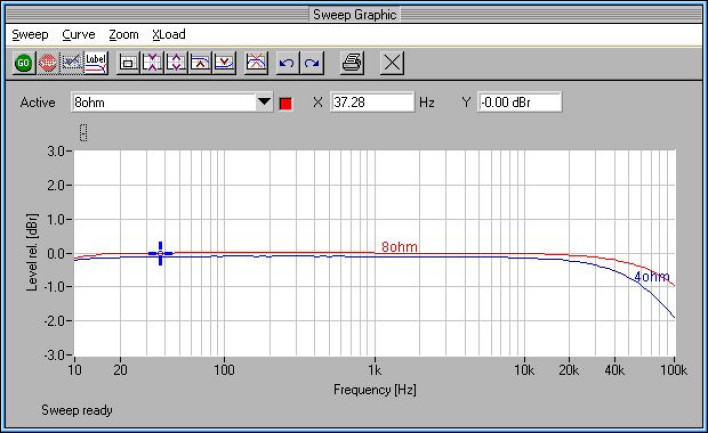
Task: Click the redo arrow icon
Action: 312,63
